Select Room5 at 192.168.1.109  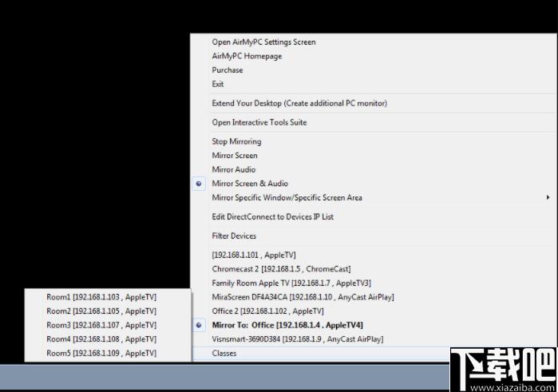pos(101,354)
